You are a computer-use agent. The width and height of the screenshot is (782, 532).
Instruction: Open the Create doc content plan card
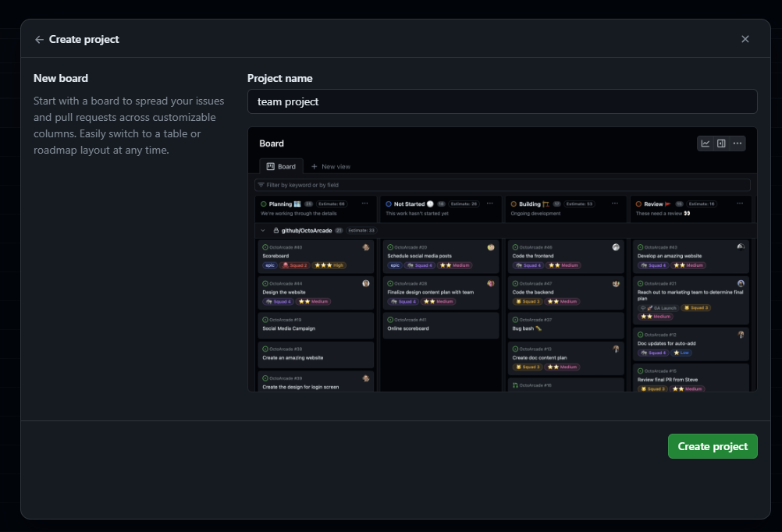pyautogui.click(x=566, y=358)
